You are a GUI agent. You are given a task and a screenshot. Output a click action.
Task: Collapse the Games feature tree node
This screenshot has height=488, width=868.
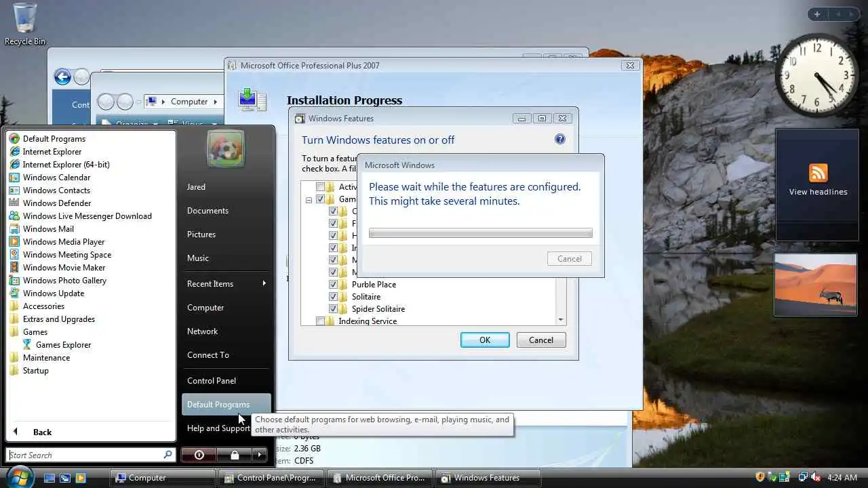309,200
